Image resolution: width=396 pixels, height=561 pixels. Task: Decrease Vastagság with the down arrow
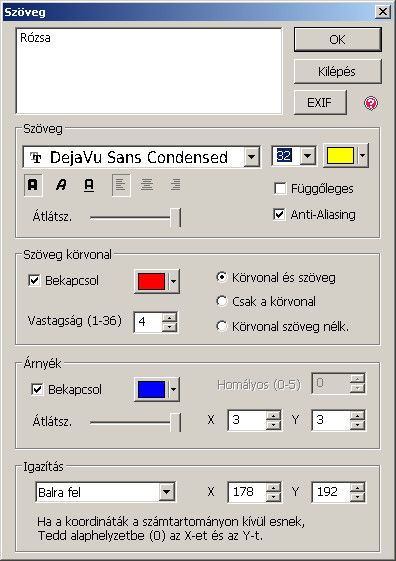170,327
